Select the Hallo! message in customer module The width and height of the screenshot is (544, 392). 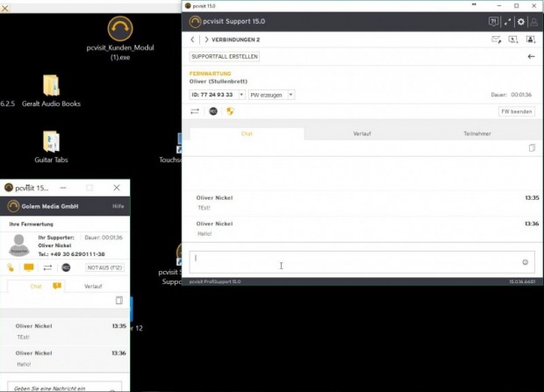(24, 364)
